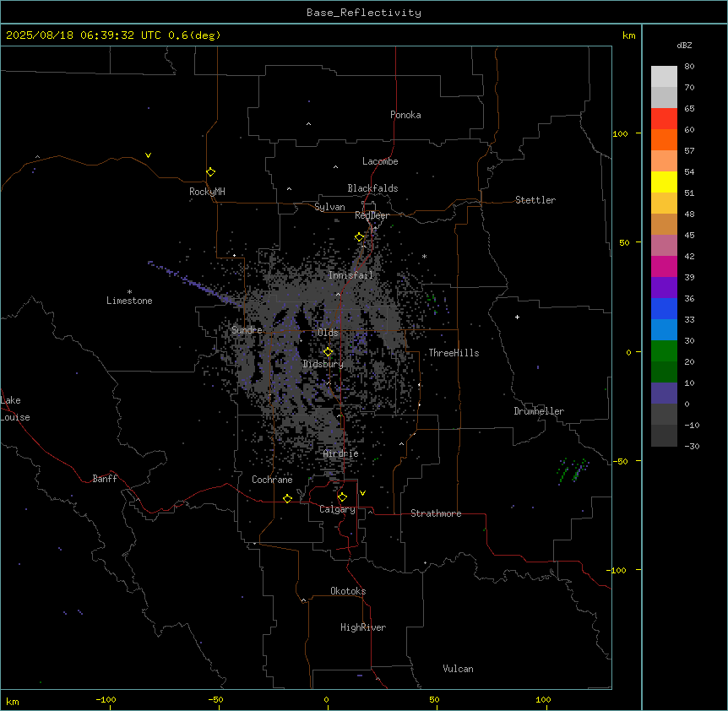Select the white asterisk above Limestone label
The width and height of the screenshot is (728, 711).
(129, 292)
